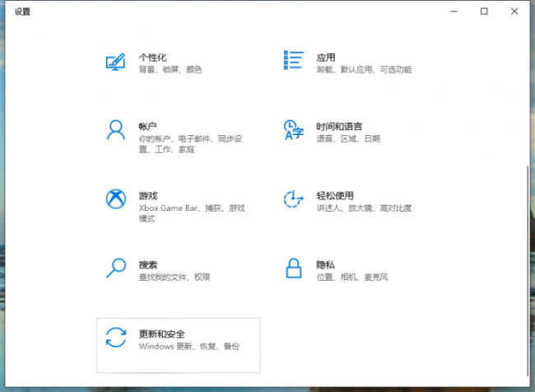Click the 游戏 title text
Viewport: 535px width, 392px height.
(x=147, y=196)
